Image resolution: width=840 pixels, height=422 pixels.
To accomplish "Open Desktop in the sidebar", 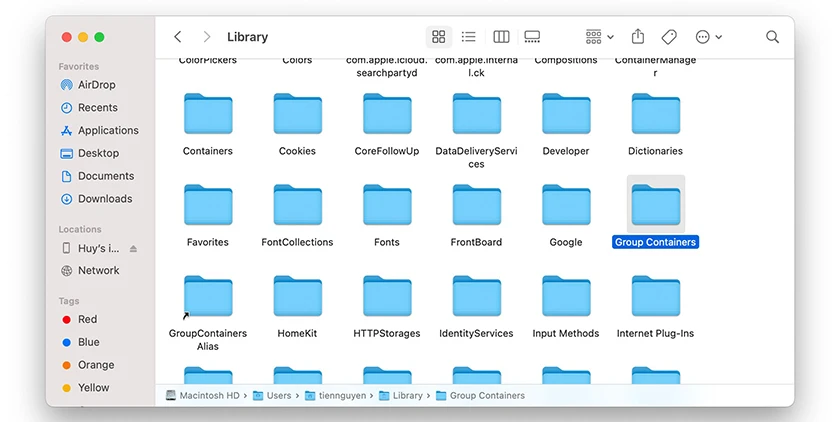I will [x=89, y=153].
